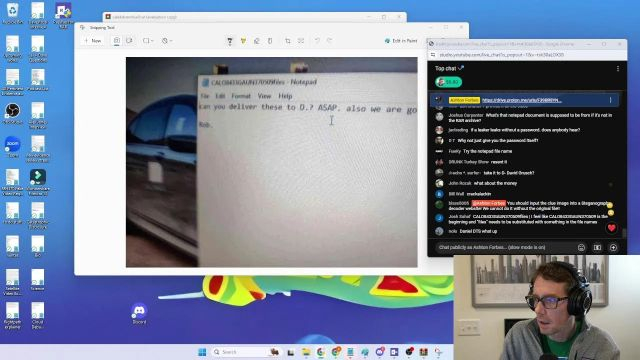The height and width of the screenshot is (360, 640).
Task: Open the snip delay timer dropdown
Action: point(167,41)
